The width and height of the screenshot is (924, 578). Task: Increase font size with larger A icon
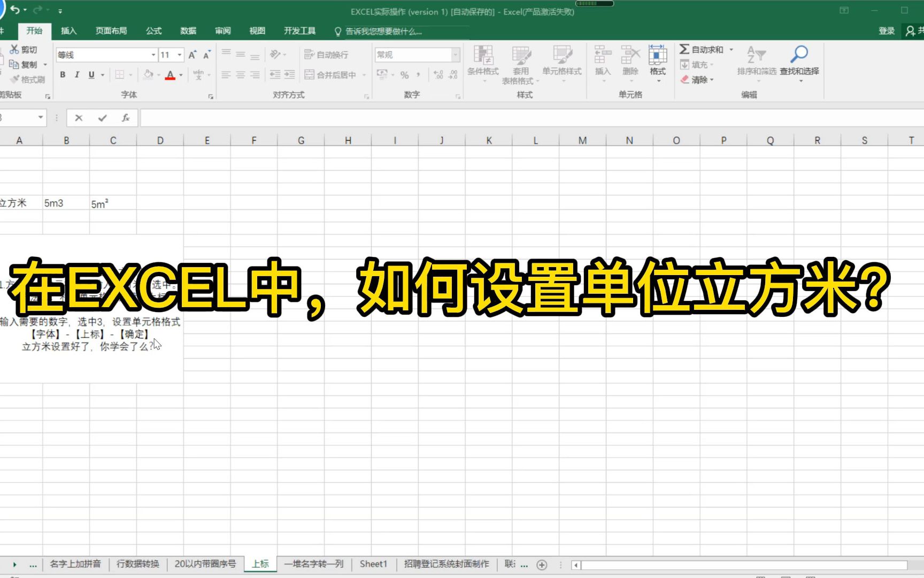point(192,55)
